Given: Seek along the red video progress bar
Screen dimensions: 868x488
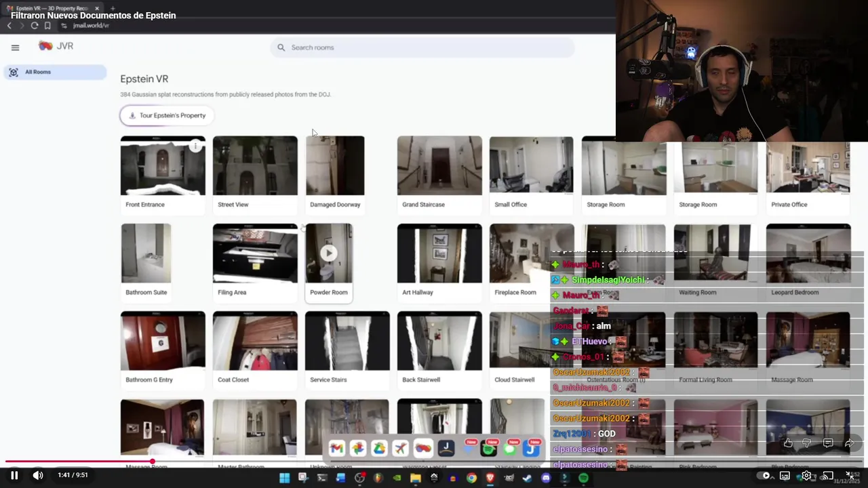Looking at the screenshot, I should [434, 462].
